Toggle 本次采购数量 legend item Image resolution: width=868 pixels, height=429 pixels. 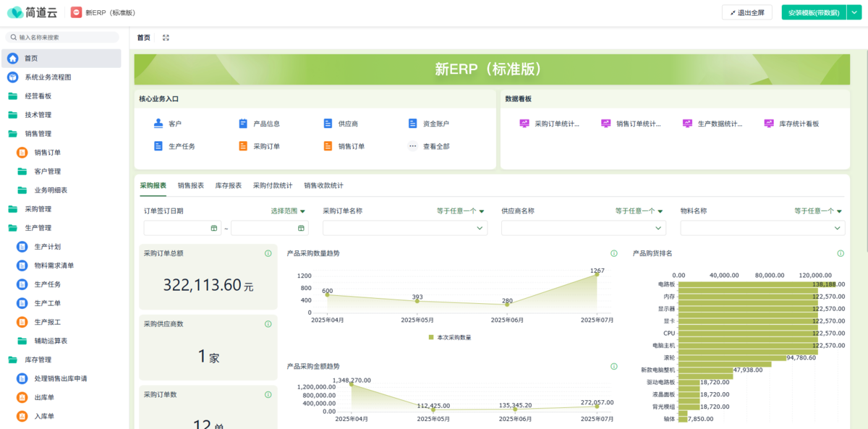click(449, 337)
